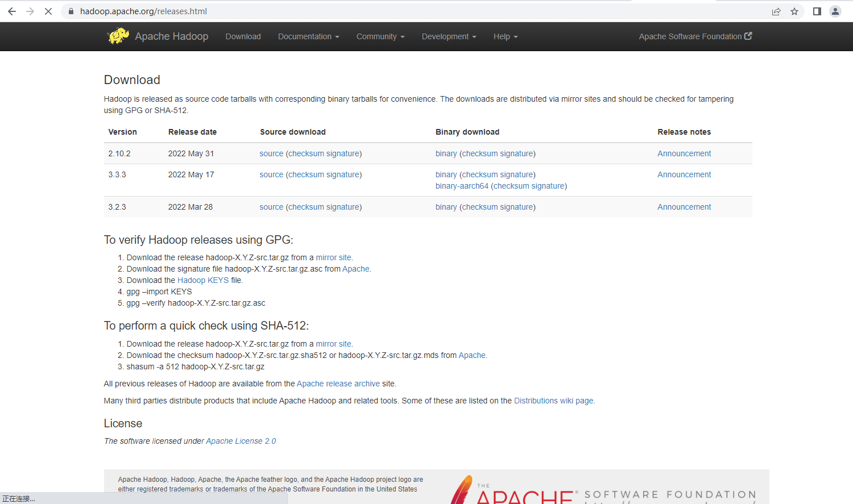This screenshot has height=504, width=853.
Task: Expand the Documentation dropdown menu
Action: point(308,36)
